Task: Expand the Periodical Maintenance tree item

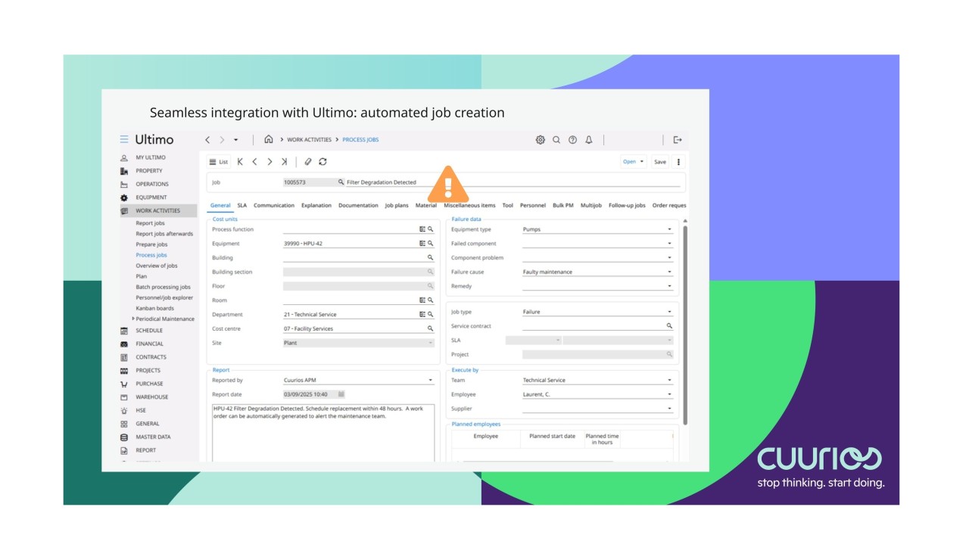Action: (134, 319)
